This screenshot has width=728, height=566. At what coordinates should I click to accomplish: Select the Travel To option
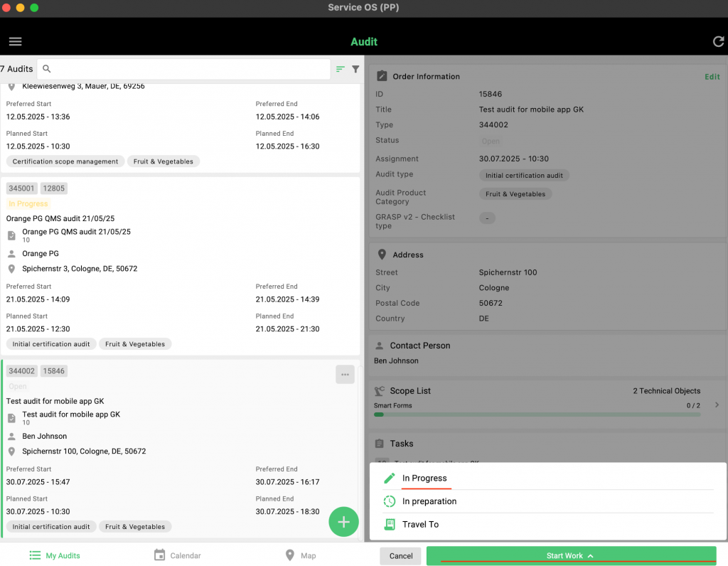[420, 525]
